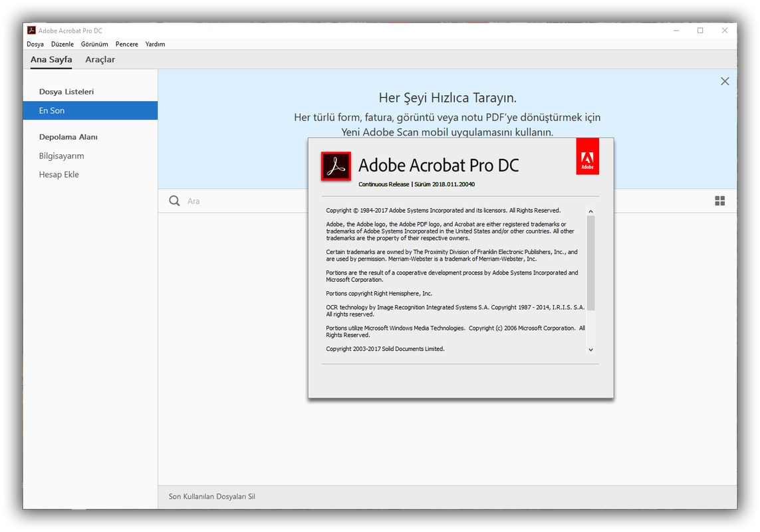Click the 'Depolama Alanı' heading

coord(68,137)
